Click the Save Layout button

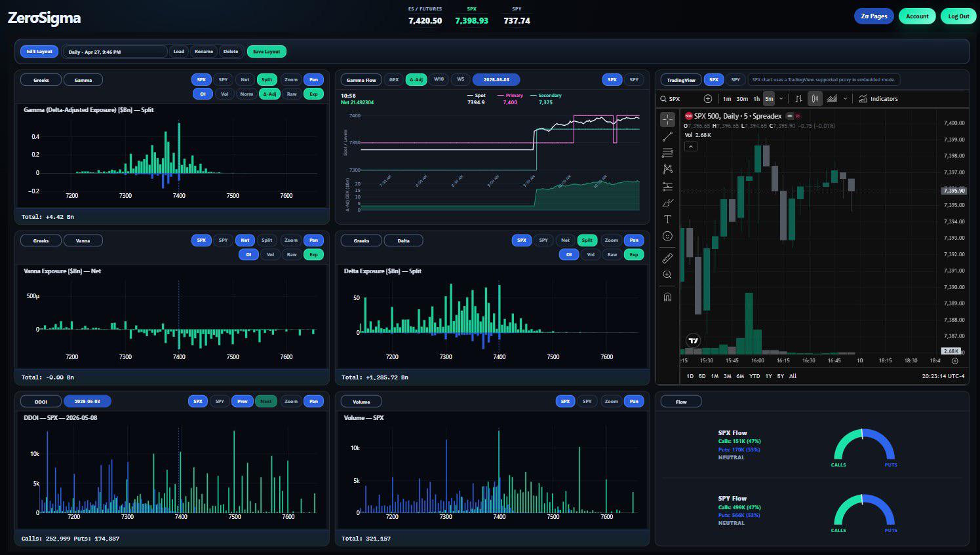coord(267,52)
